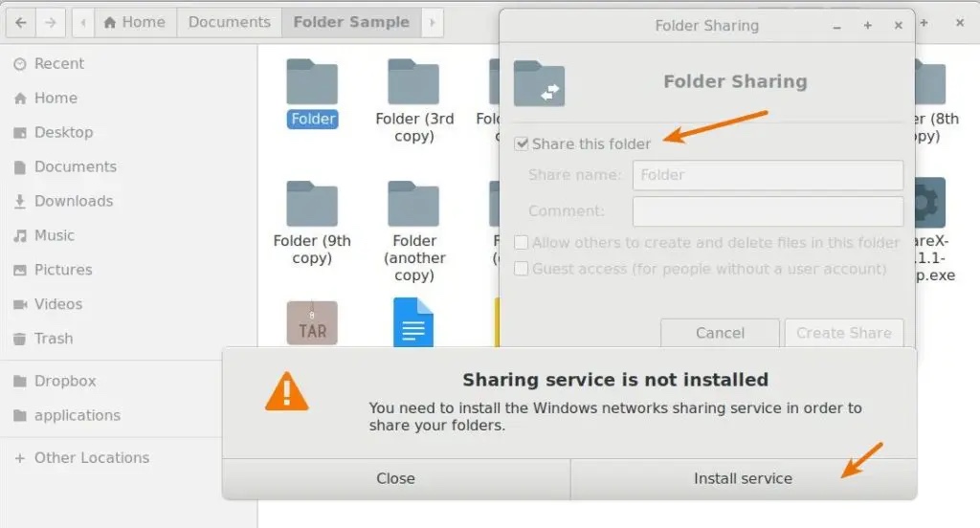Open 'Other Locations' in sidebar
Image resolution: width=980 pixels, height=528 pixels.
91,458
